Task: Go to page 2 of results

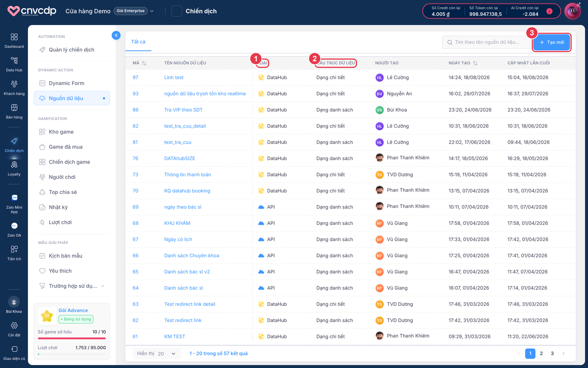Action: (x=541, y=354)
